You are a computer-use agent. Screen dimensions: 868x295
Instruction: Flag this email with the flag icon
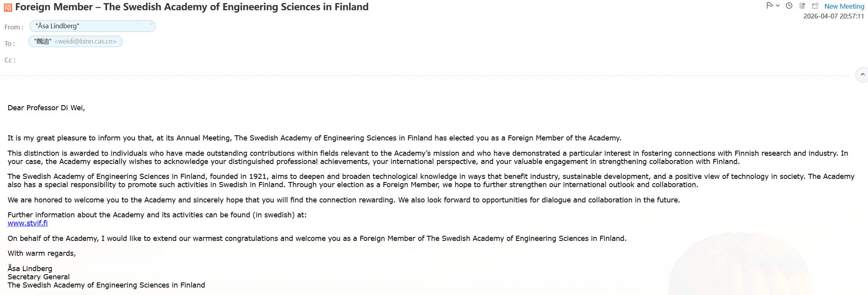(x=770, y=5)
